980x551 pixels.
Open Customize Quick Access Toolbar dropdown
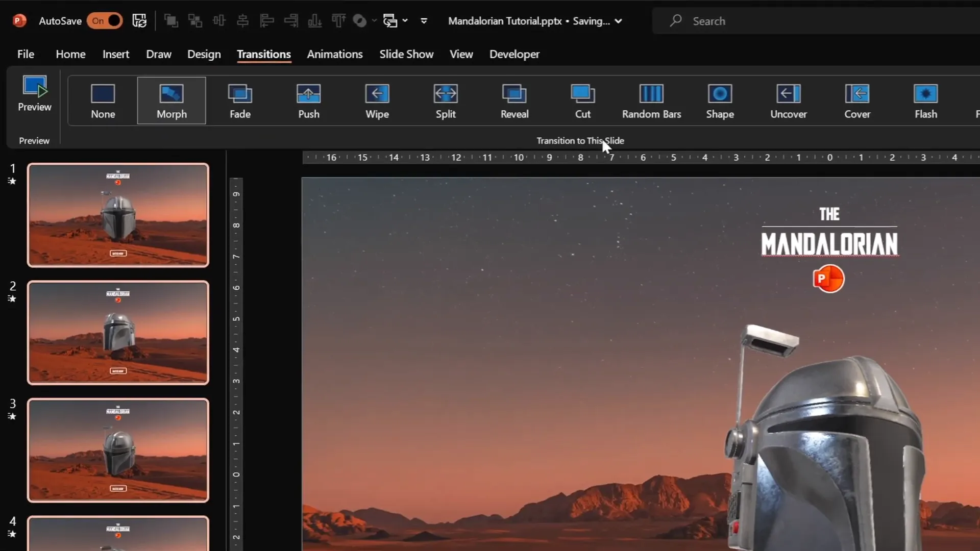coord(424,21)
